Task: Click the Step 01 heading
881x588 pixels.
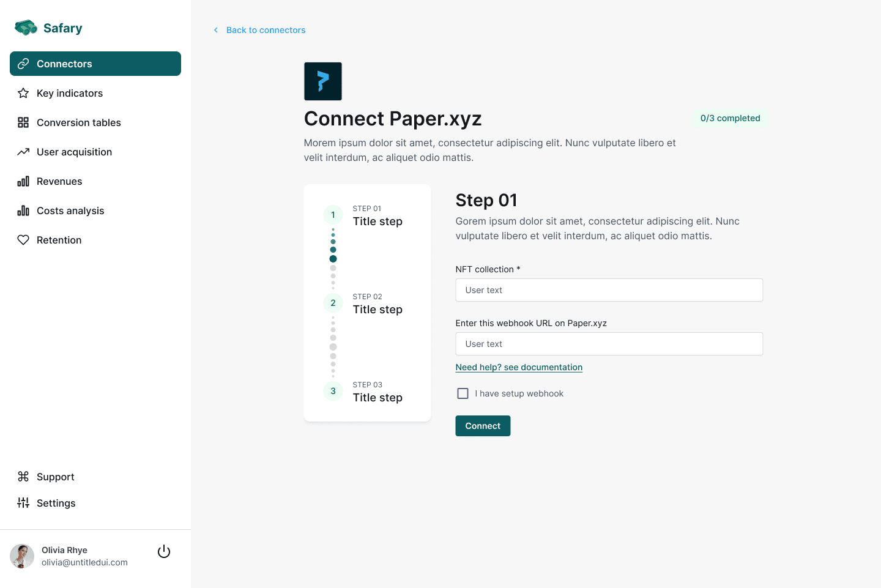Action: pos(486,200)
